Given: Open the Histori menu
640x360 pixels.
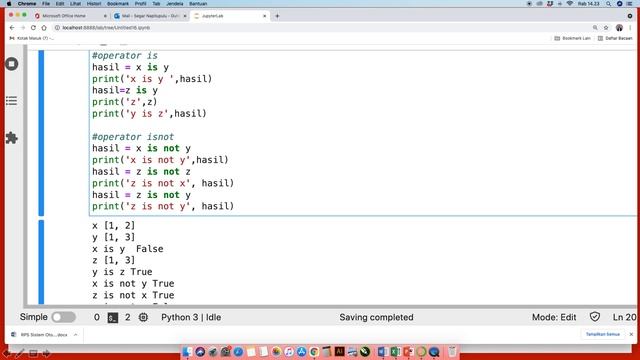Looking at the screenshot, I should point(94,4).
